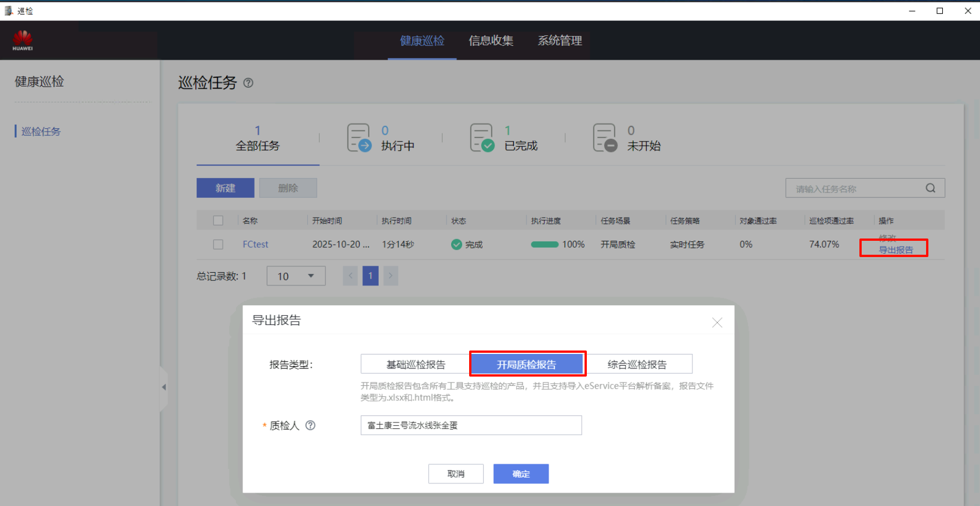The image size is (980, 506).
Task: Click the 导出报告 link in FCtest row
Action: click(895, 250)
